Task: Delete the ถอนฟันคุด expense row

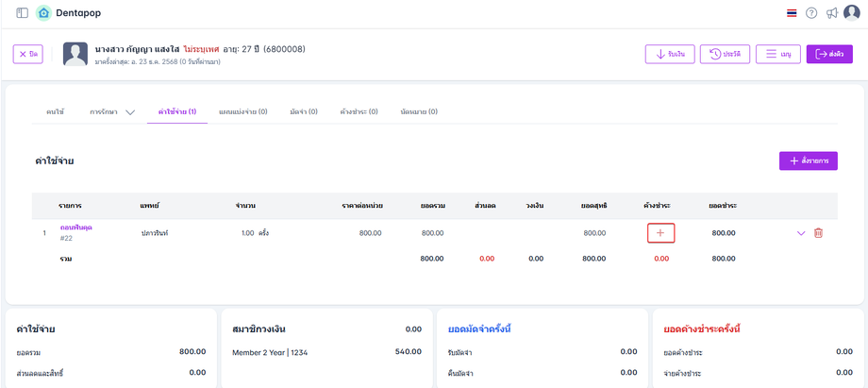Action: pyautogui.click(x=818, y=232)
